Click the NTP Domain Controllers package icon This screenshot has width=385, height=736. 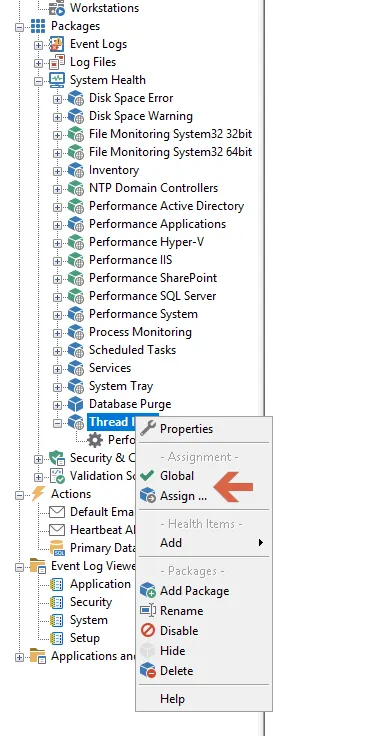pyautogui.click(x=76, y=188)
